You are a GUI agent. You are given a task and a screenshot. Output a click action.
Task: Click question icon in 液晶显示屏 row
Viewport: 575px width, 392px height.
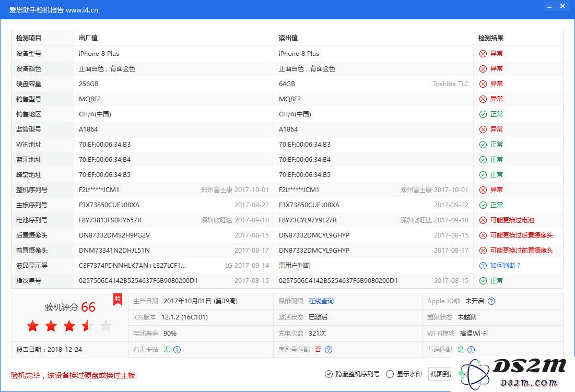[483, 266]
